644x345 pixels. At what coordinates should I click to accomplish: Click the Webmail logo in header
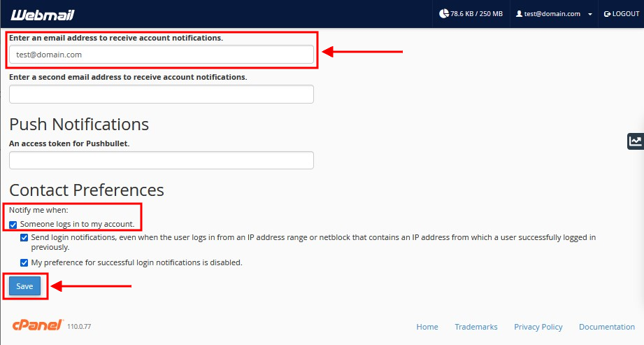pyautogui.click(x=43, y=14)
